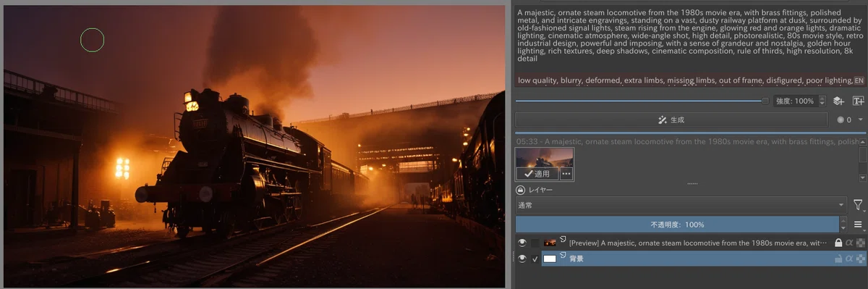Click the add control layer icon
Image resolution: width=868 pixels, height=289 pixels.
(x=839, y=101)
